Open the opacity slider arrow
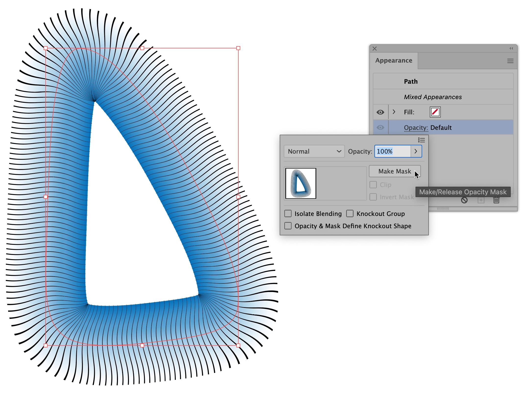 tap(416, 151)
